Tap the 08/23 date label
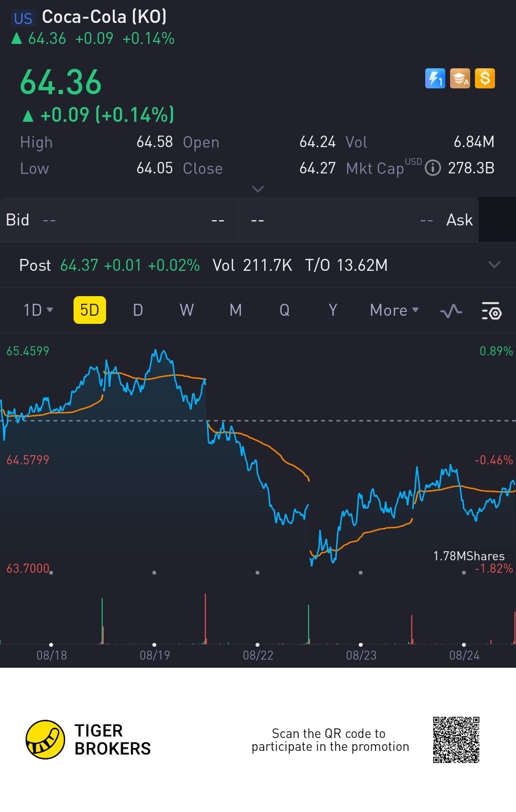516x812 pixels. (361, 655)
